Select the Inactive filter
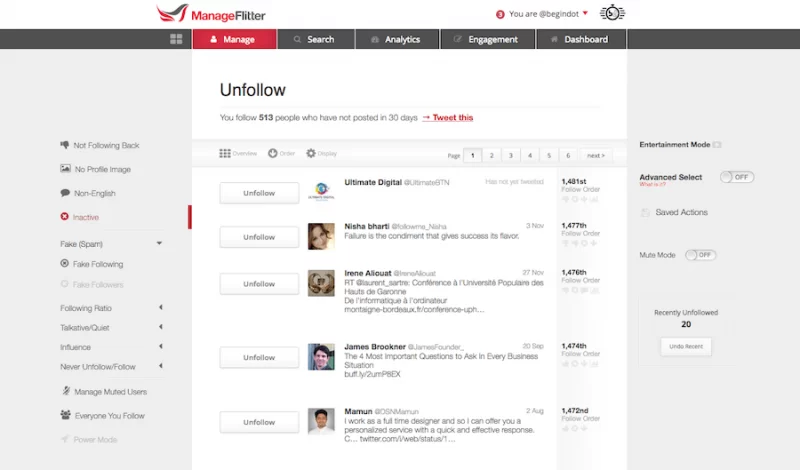 (x=80, y=217)
